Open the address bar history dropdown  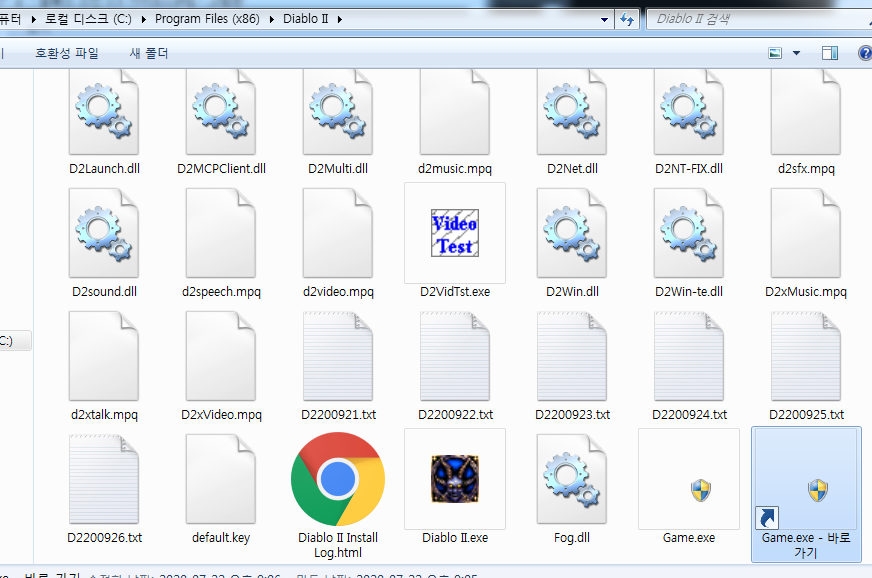coord(604,19)
